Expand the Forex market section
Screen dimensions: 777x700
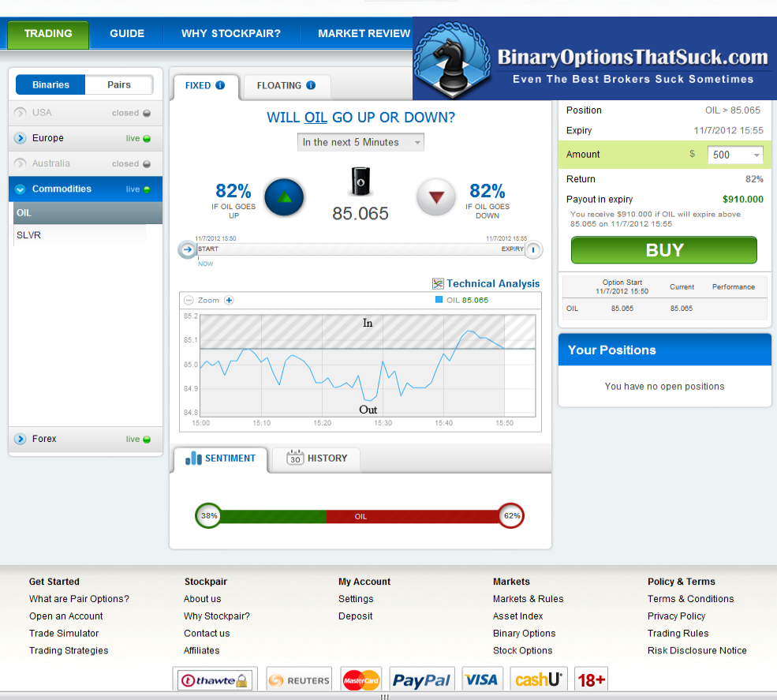tap(85, 440)
